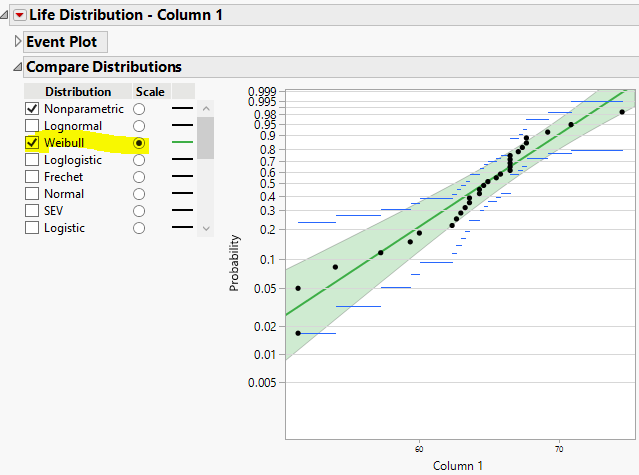This screenshot has width=639, height=475.
Task: Click the black SEV line swatch
Action: point(183,210)
